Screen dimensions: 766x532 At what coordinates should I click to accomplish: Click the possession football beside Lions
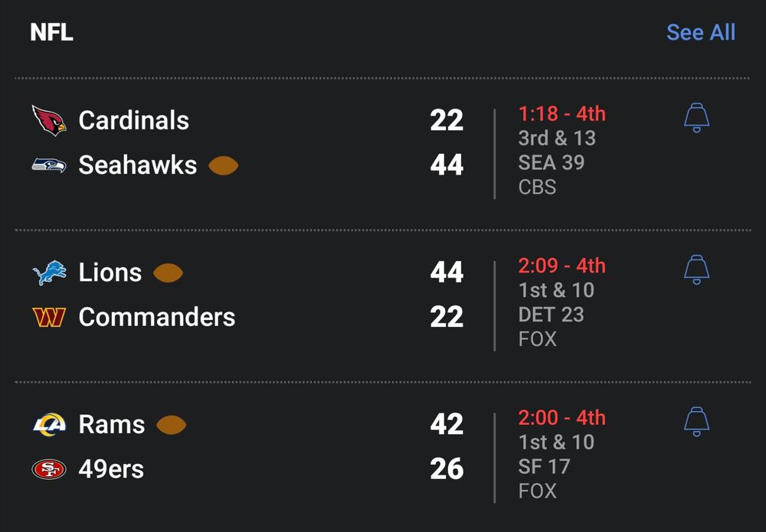pos(169,272)
